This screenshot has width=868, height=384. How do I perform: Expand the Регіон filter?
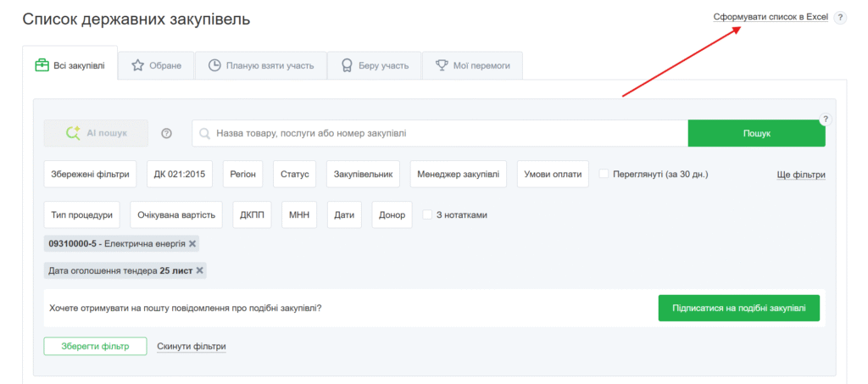(x=242, y=174)
